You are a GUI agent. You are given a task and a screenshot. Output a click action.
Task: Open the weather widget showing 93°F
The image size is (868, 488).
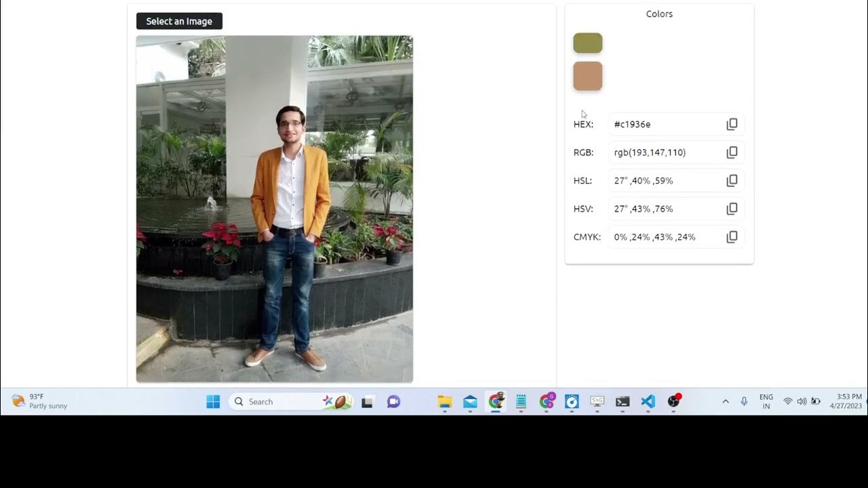(x=39, y=401)
